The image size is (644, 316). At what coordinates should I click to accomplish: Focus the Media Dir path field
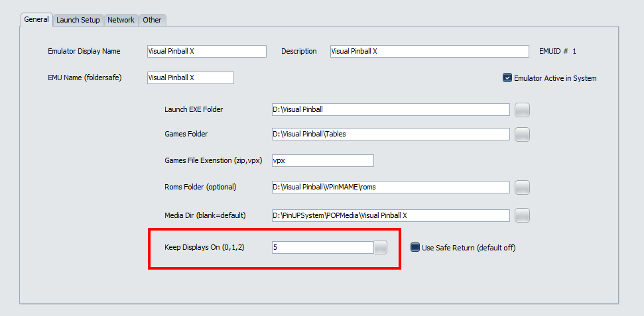(390, 215)
